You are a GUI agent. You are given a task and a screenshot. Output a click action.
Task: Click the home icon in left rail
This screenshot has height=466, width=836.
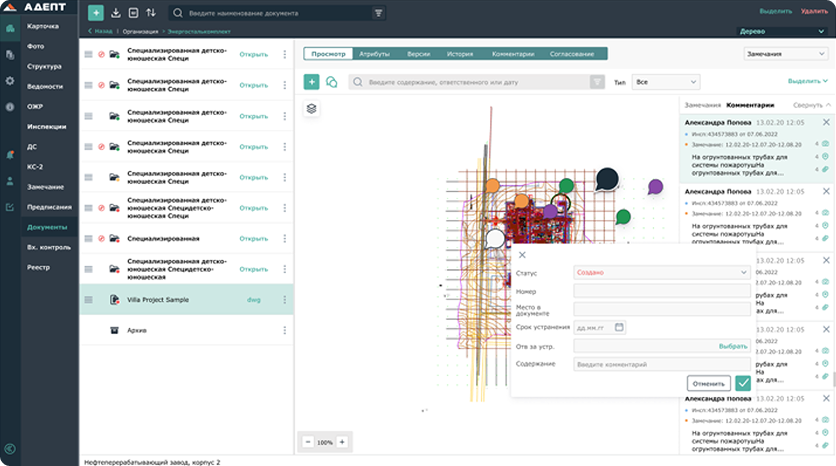click(10, 28)
